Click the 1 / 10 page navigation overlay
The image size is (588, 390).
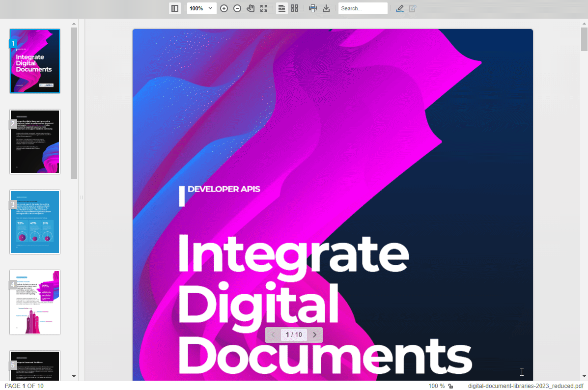tap(293, 334)
